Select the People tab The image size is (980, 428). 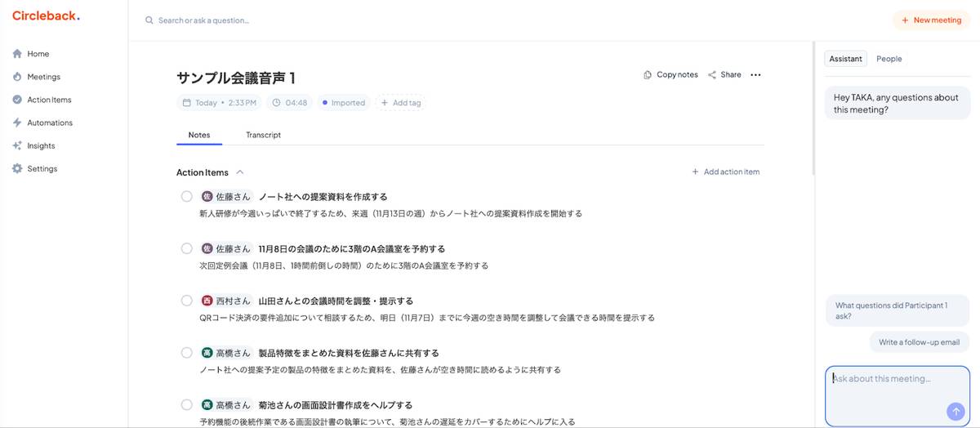889,59
